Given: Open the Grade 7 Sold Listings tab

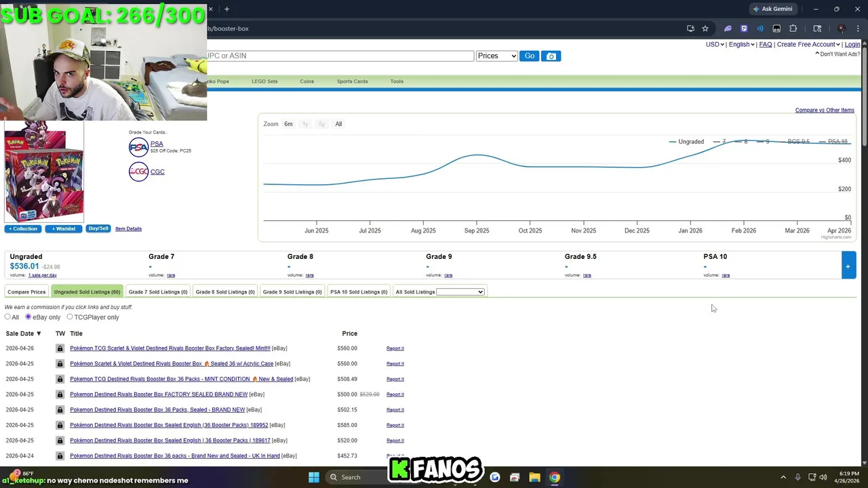Looking at the screenshot, I should tap(158, 292).
